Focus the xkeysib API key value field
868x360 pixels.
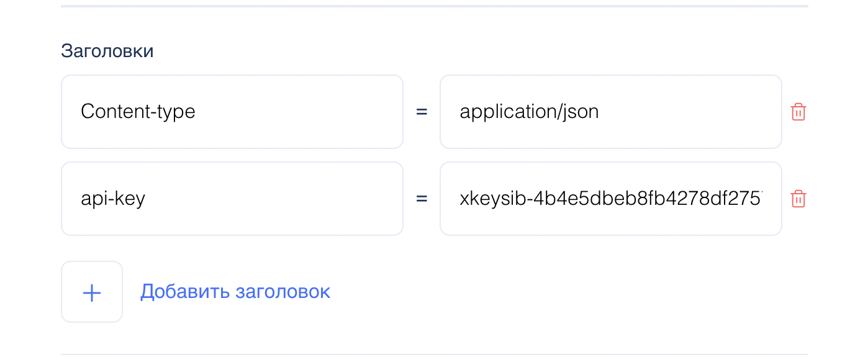click(x=610, y=199)
